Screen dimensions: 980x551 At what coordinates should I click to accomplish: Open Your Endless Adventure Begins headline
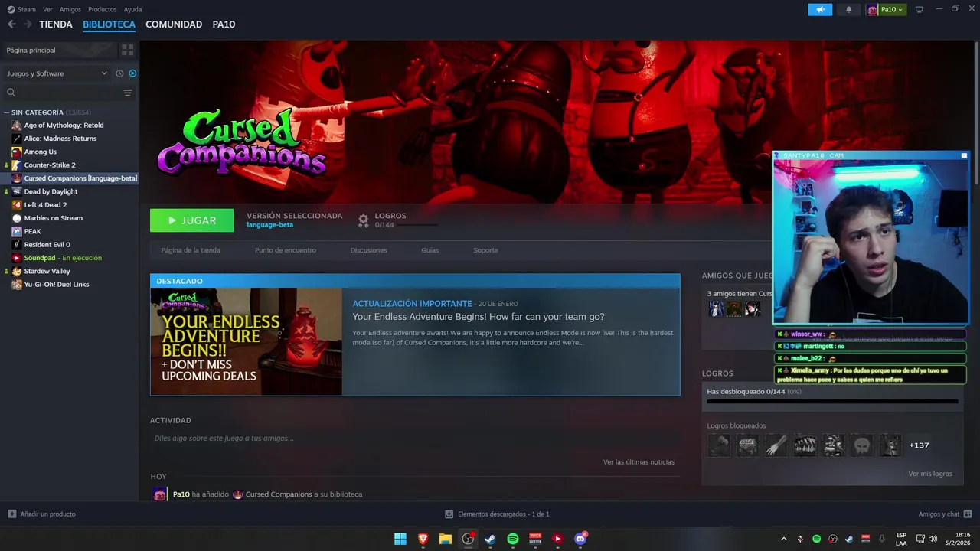[x=479, y=317]
